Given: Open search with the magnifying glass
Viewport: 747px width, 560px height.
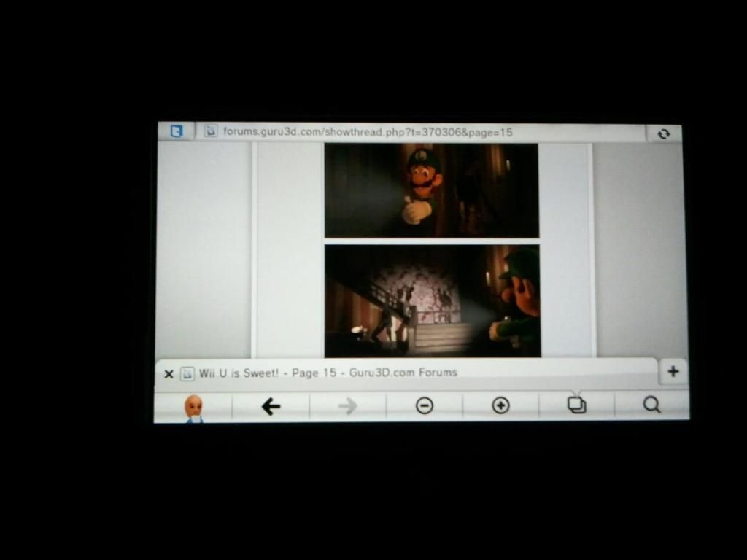Looking at the screenshot, I should tap(651, 405).
